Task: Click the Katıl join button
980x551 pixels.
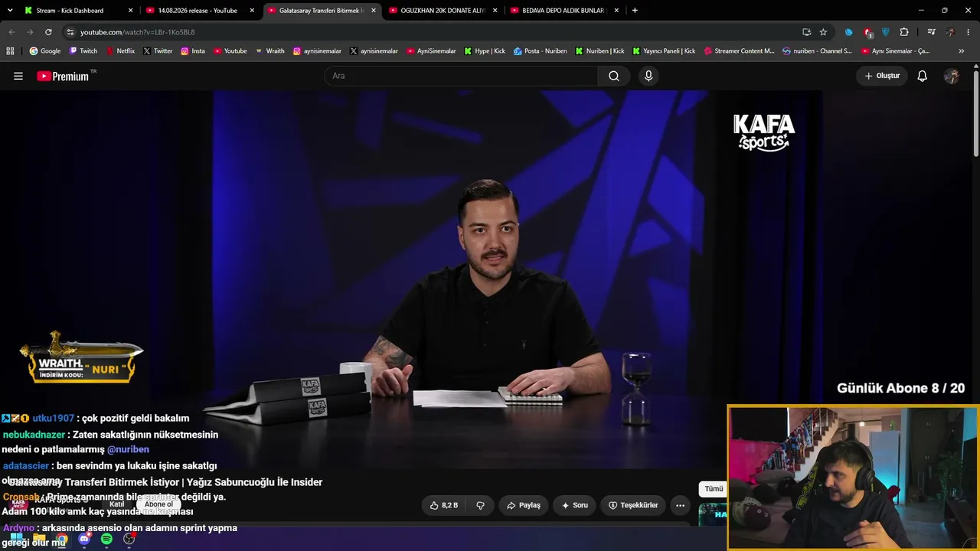Action: click(x=117, y=504)
